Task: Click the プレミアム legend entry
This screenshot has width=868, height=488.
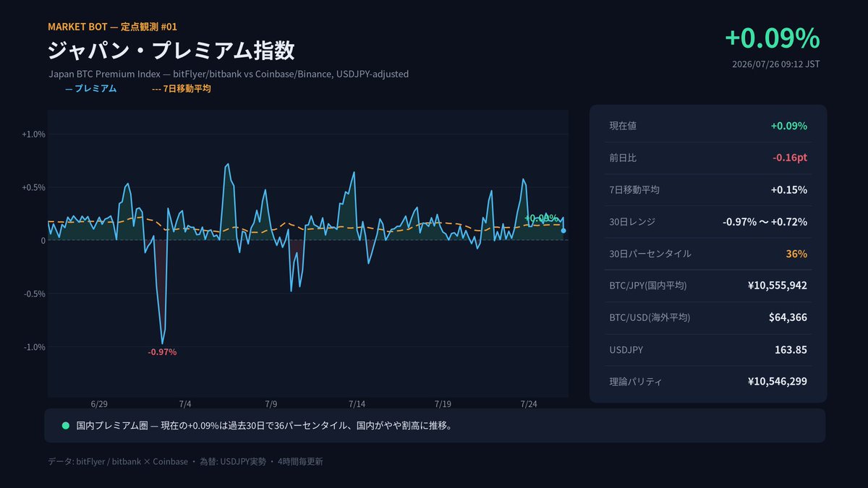Action: (90, 89)
